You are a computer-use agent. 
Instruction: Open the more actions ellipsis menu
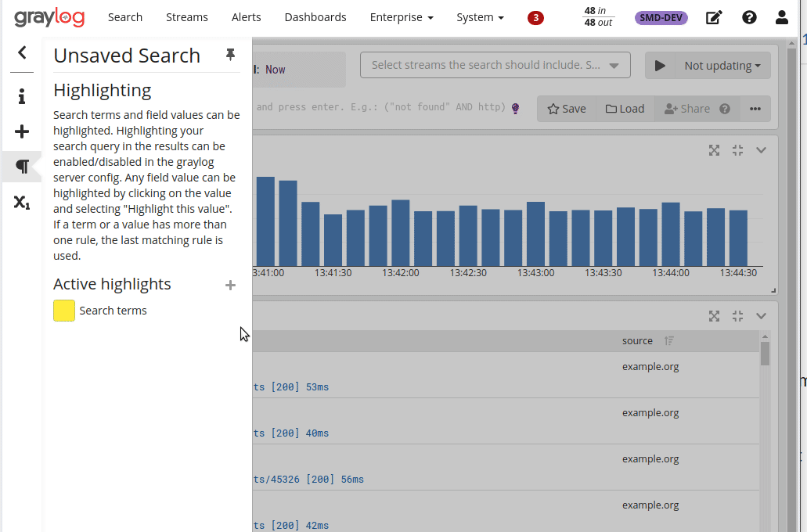[x=755, y=109]
